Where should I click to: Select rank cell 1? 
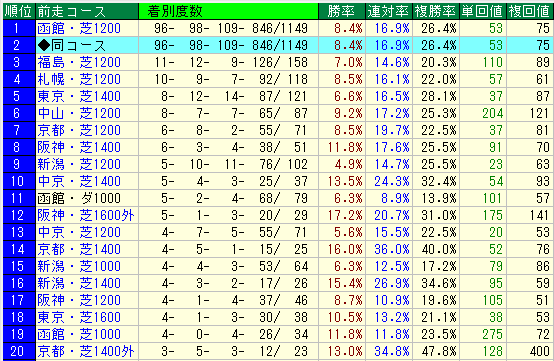(x=19, y=28)
